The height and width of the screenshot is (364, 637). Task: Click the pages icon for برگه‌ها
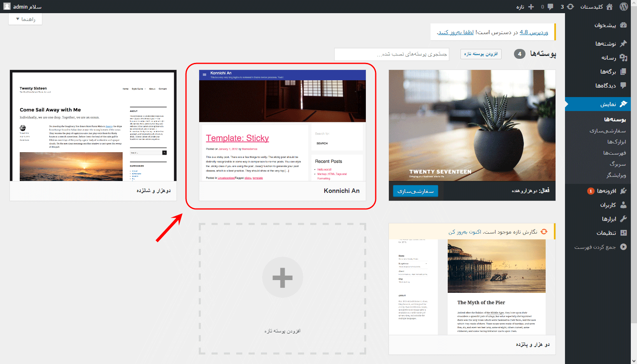[623, 72]
